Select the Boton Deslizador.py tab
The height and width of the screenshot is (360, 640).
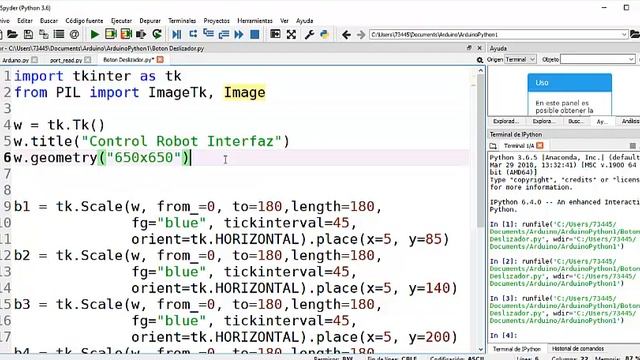pyautogui.click(x=128, y=60)
